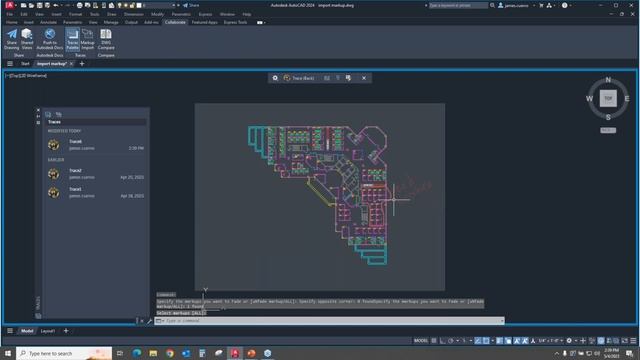
Task: Click the MODEL space status bar button
Action: point(421,341)
